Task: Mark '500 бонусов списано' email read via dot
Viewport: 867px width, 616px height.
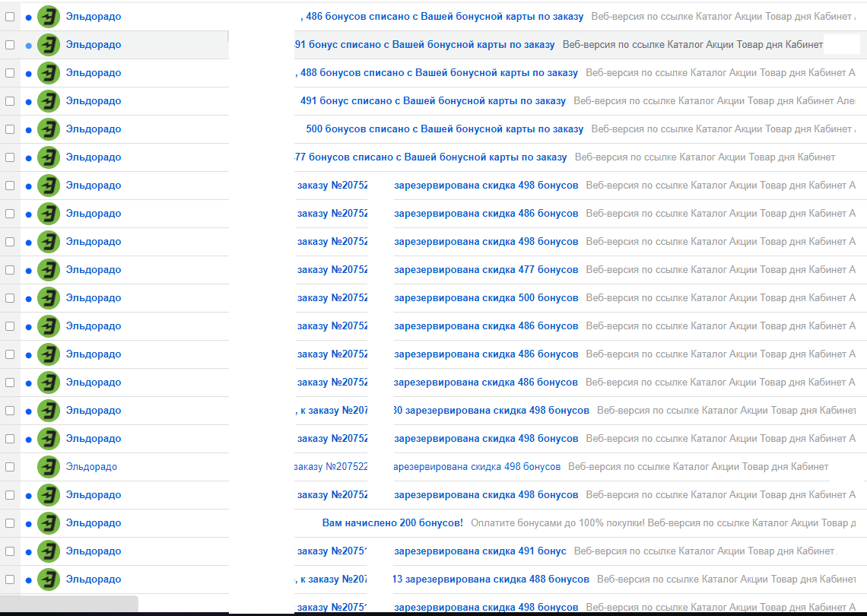Action: pyautogui.click(x=29, y=130)
